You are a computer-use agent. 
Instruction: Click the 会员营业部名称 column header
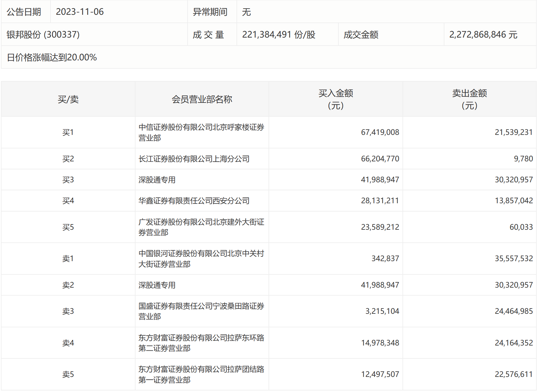(x=202, y=99)
